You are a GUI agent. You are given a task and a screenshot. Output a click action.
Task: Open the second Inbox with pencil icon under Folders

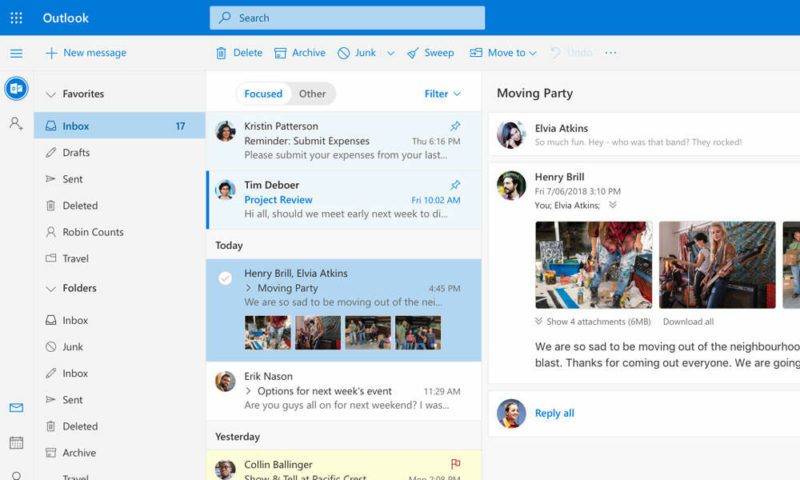[x=119, y=373]
